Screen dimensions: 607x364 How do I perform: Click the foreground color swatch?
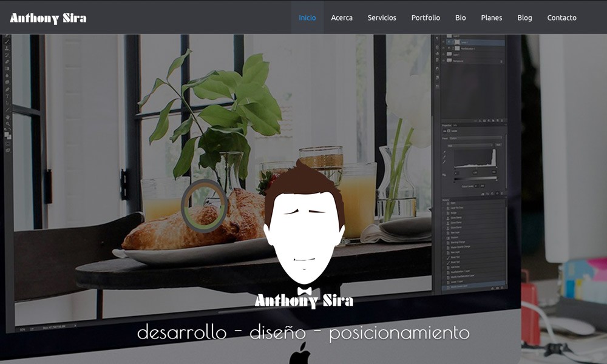pyautogui.click(x=7, y=135)
